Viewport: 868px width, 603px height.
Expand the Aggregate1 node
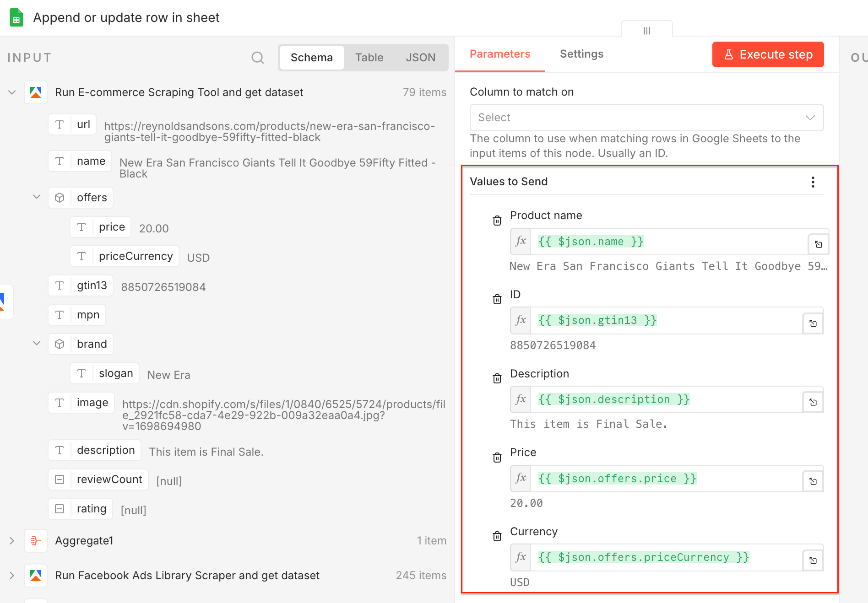pos(12,541)
